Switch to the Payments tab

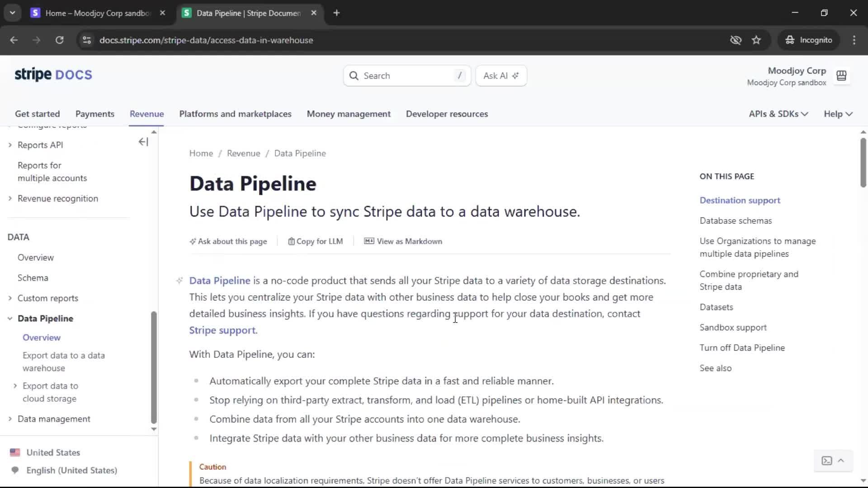[94, 114]
